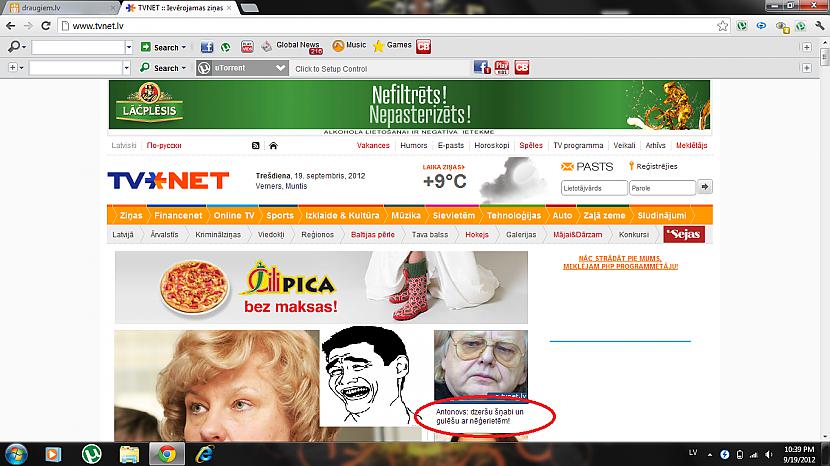Expand the uTorrent toolbar dropdown

pyautogui.click(x=281, y=68)
